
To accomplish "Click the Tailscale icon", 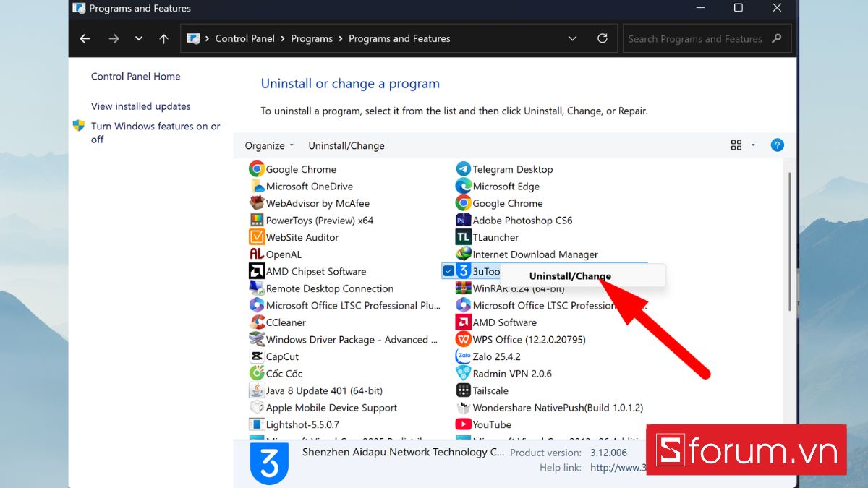I will 463,390.
